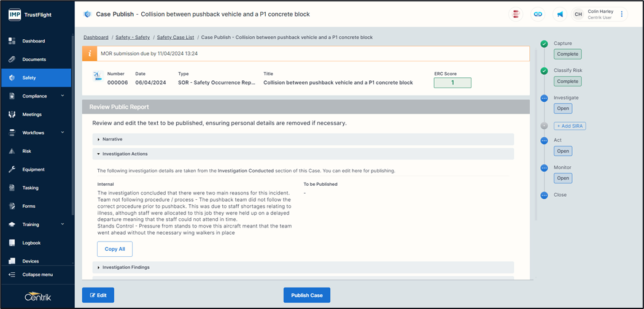Expand the Narrative section

(112, 139)
